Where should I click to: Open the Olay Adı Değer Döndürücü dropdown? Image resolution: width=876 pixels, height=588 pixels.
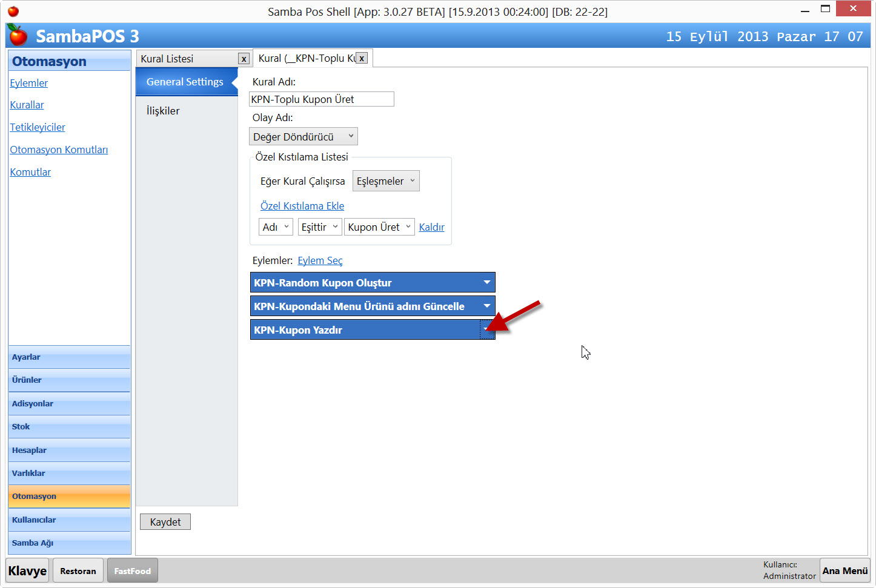303,137
